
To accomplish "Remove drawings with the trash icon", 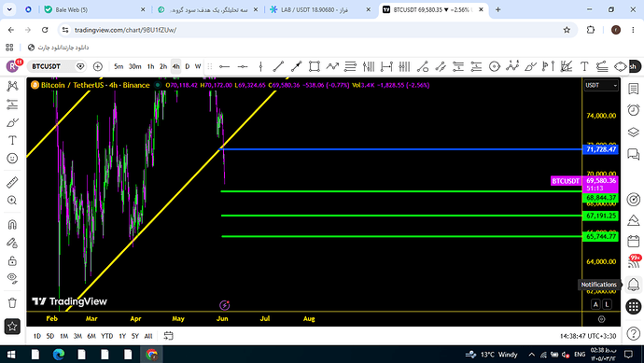I will pyautogui.click(x=12, y=303).
